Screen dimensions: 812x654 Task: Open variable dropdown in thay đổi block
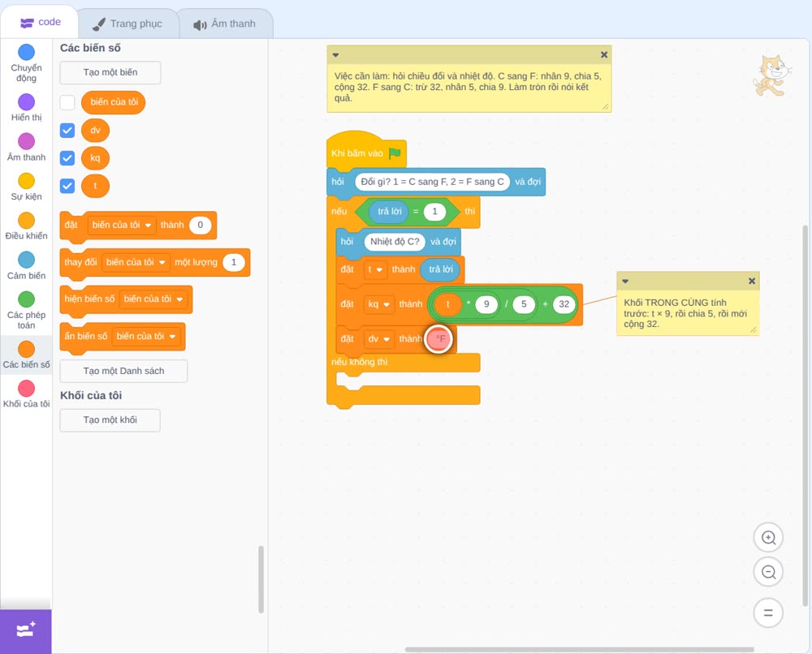point(136,262)
